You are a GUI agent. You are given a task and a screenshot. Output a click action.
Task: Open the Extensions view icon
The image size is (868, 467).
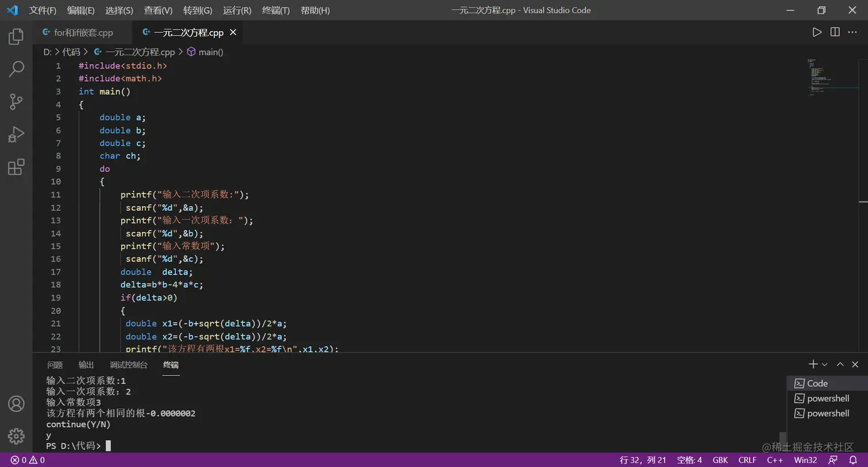15,167
